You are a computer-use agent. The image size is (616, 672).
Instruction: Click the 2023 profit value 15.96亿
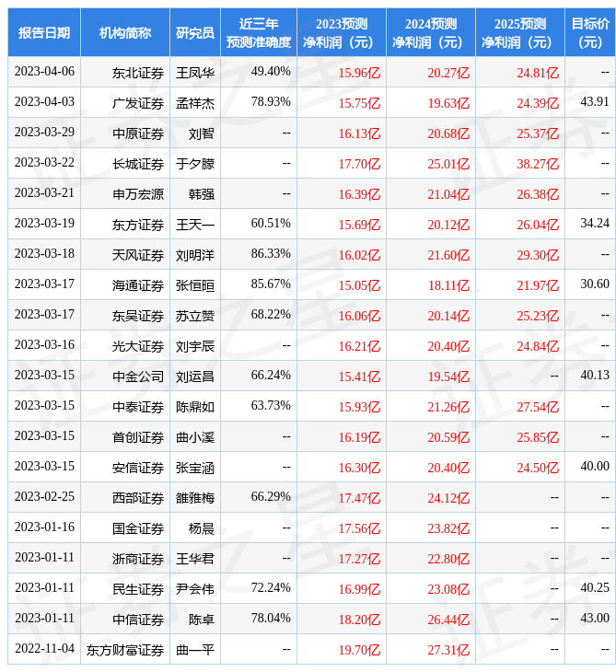point(359,74)
